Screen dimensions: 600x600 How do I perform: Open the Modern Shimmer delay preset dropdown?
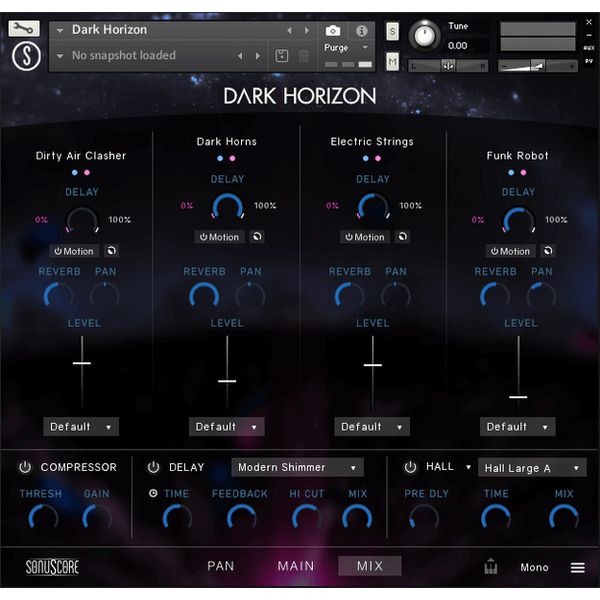[x=297, y=467]
